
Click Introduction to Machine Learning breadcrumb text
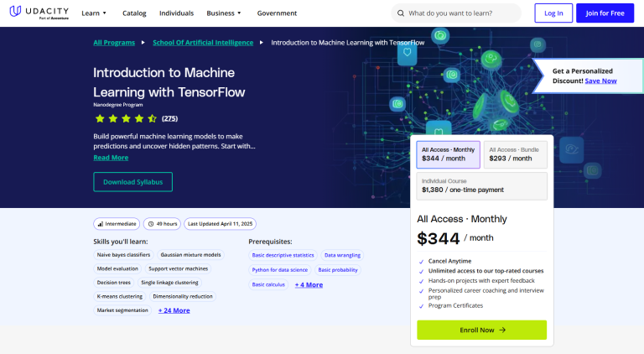348,42
